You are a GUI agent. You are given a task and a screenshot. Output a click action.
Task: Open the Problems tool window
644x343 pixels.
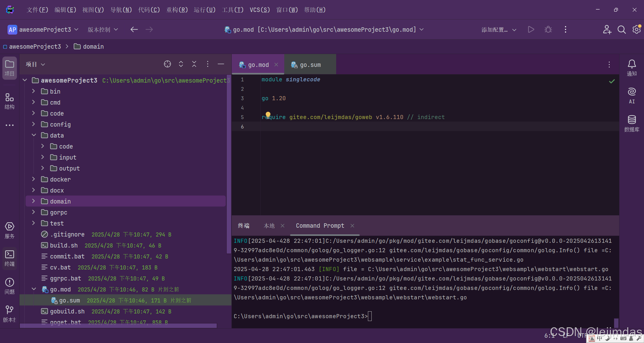pos(9,286)
